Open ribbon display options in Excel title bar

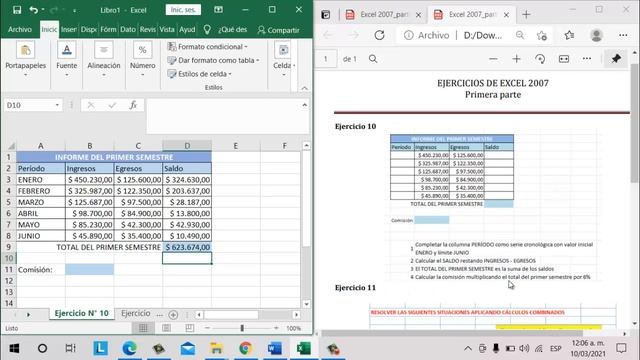coord(219,9)
